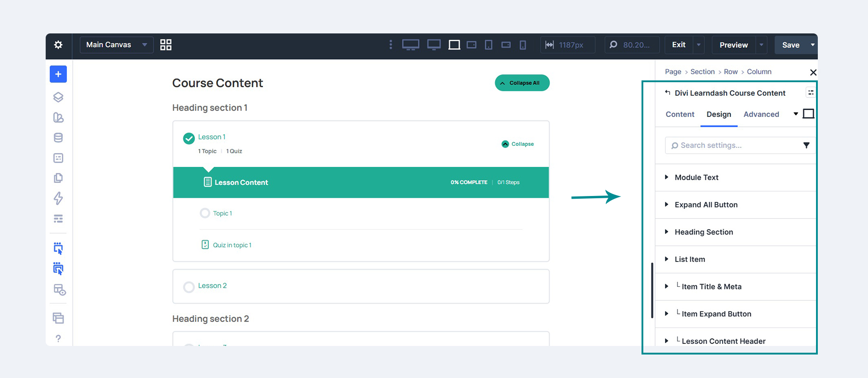868x378 pixels.
Task: Expand the List Item settings group
Action: (x=736, y=259)
